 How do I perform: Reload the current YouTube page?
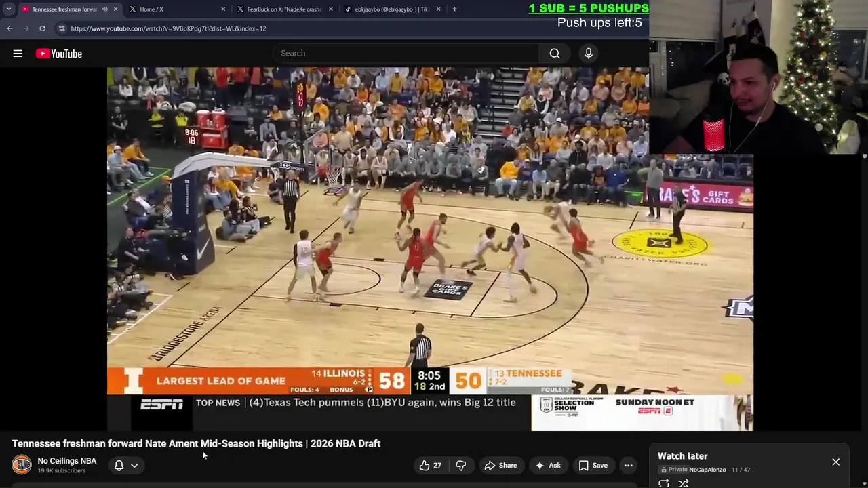[42, 28]
